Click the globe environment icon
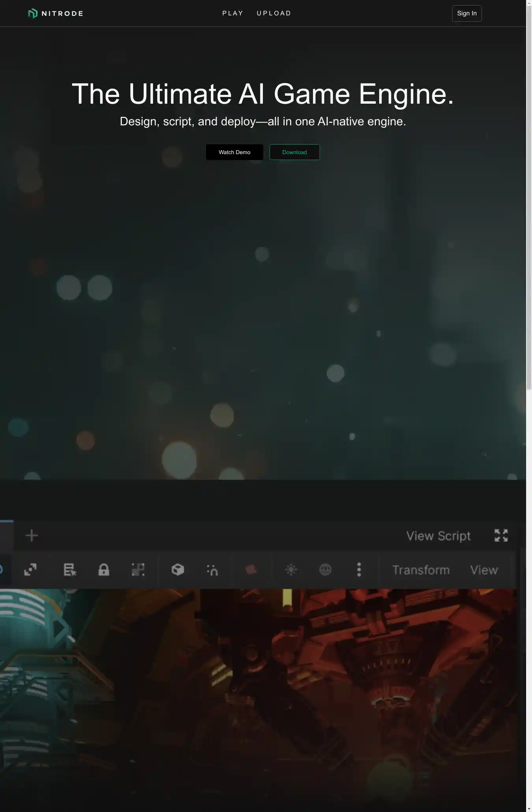The height and width of the screenshot is (812, 532). [x=325, y=570]
